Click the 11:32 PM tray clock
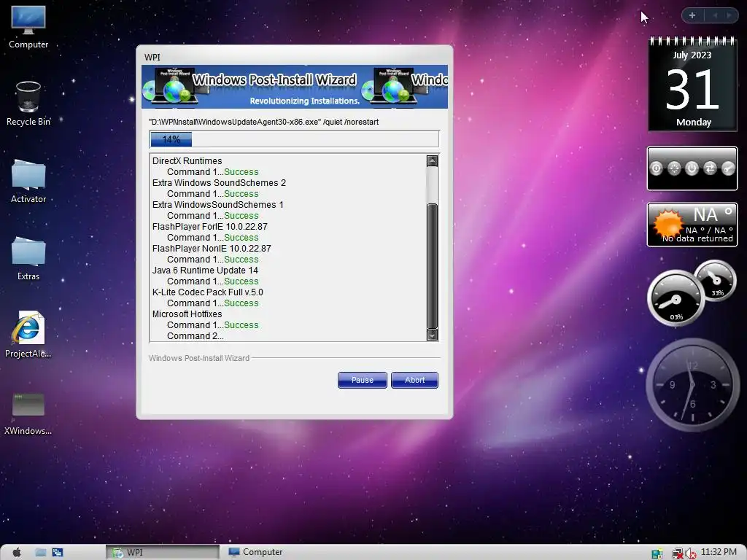This screenshot has width=747, height=560. pos(719,552)
